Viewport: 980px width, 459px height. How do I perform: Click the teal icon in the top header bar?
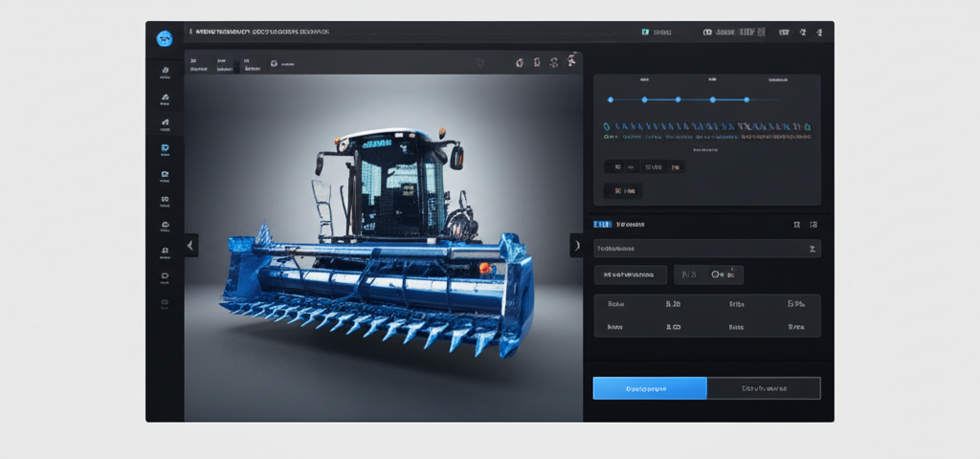tap(646, 32)
